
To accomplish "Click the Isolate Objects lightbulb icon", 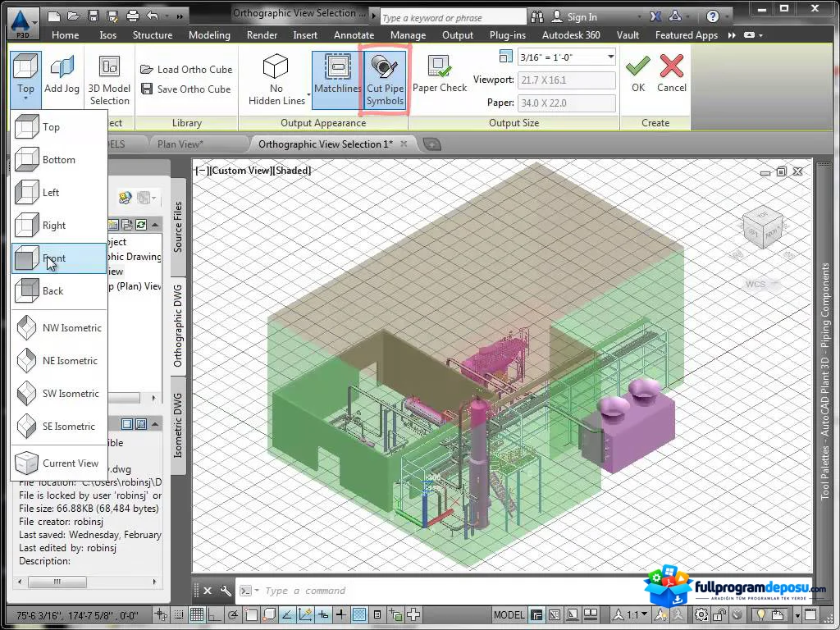I will coord(760,614).
